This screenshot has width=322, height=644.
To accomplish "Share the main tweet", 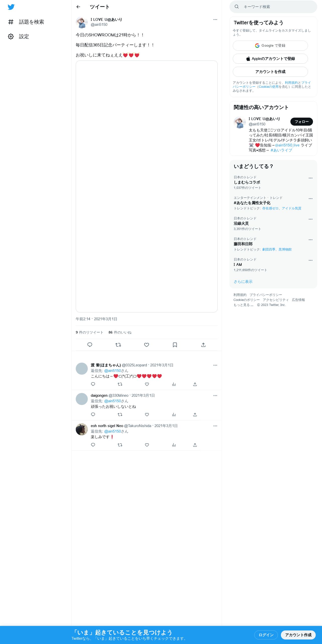I will [x=203, y=345].
